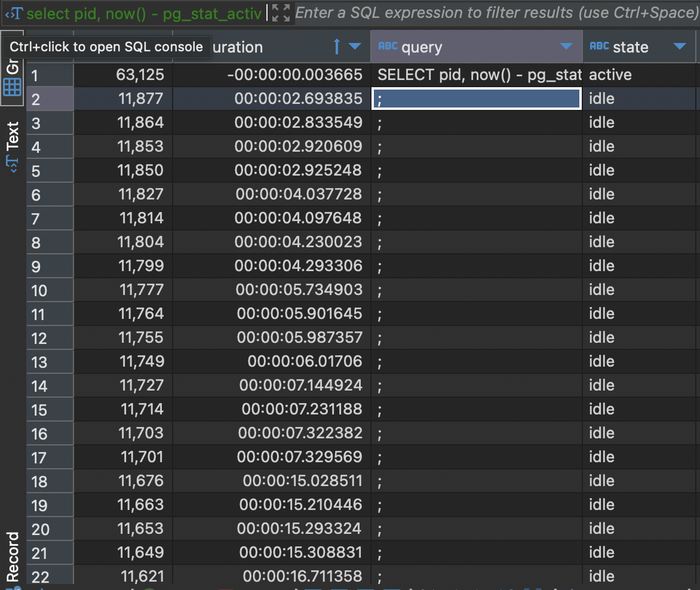Open the filter dropdown on query column
The image size is (700, 590).
click(566, 47)
